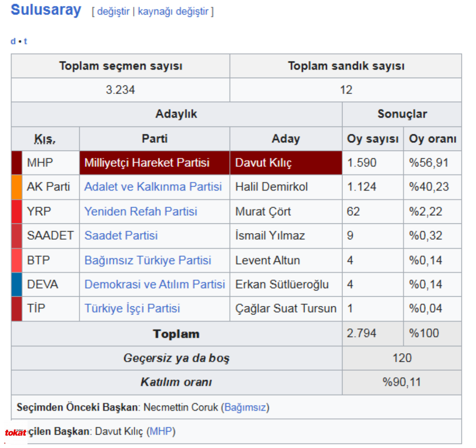The width and height of the screenshot is (476, 448).
Task: Click the vote share %40,23
Action: (429, 187)
